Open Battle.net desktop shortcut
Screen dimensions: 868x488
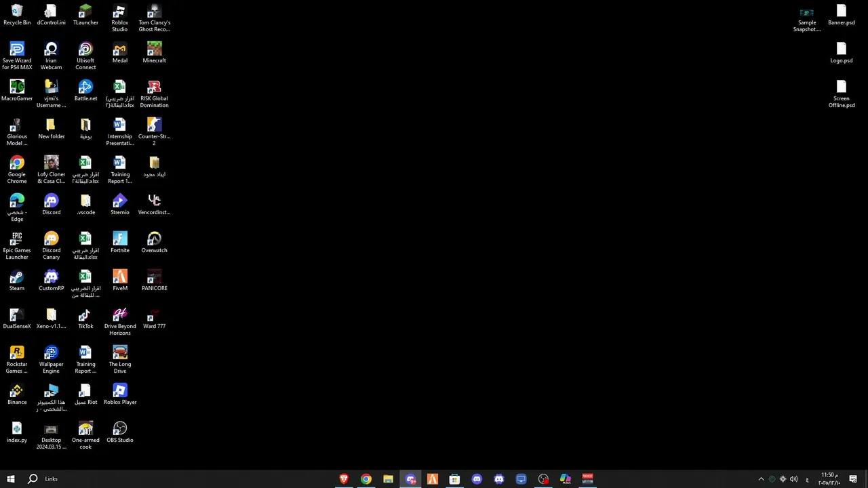85,91
